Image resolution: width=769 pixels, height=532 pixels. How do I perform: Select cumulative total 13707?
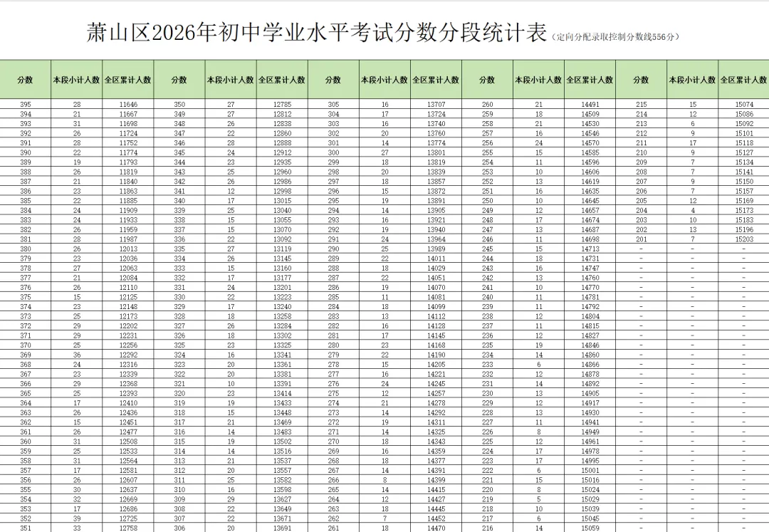436,105
